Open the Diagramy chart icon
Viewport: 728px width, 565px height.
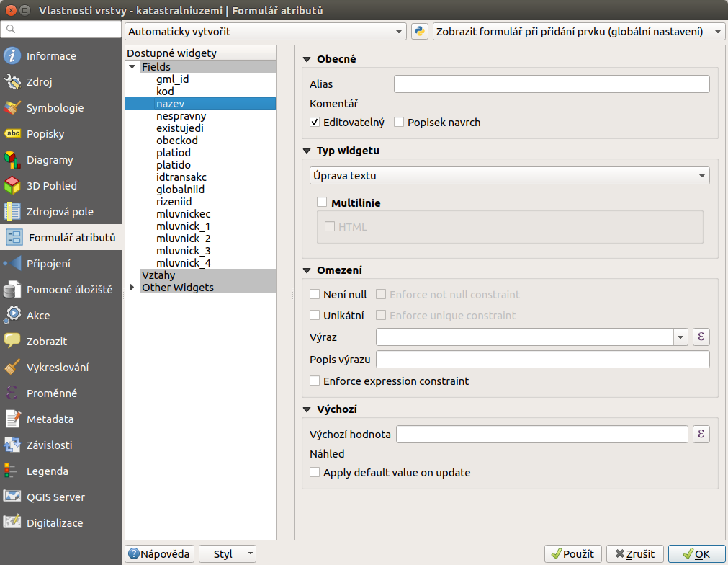pyautogui.click(x=12, y=160)
